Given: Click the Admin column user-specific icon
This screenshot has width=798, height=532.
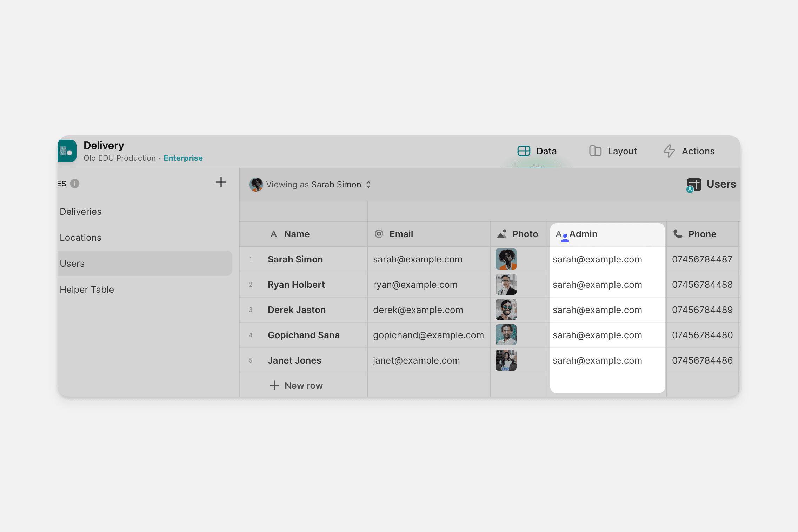Looking at the screenshot, I should (561, 235).
